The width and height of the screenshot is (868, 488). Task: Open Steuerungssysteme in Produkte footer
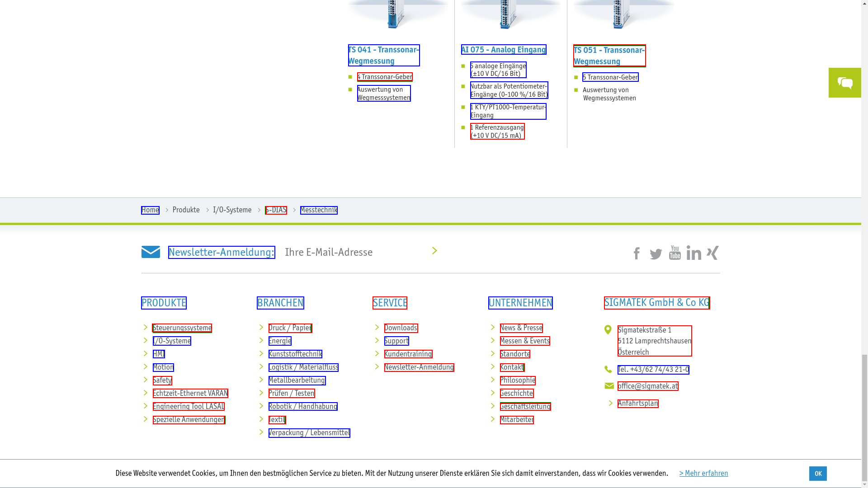(182, 328)
